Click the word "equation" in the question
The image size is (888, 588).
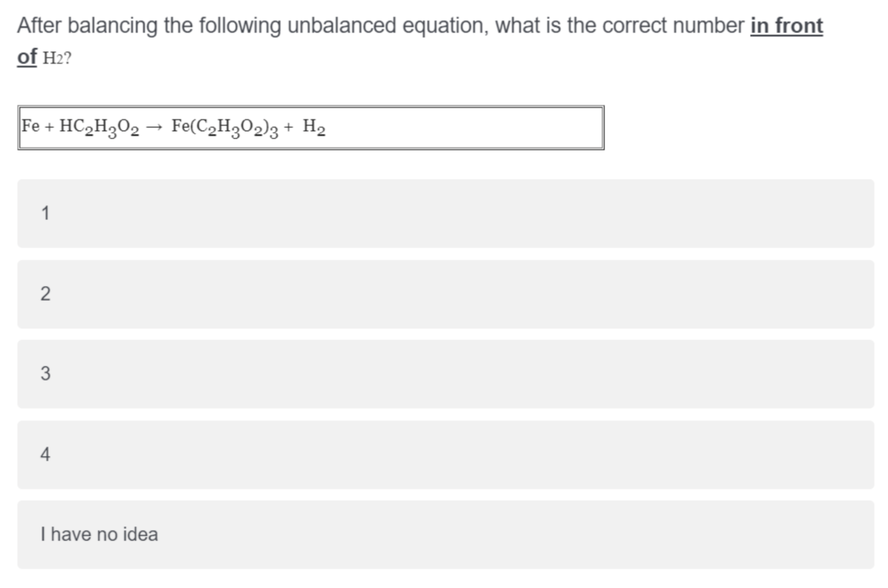tap(445, 26)
